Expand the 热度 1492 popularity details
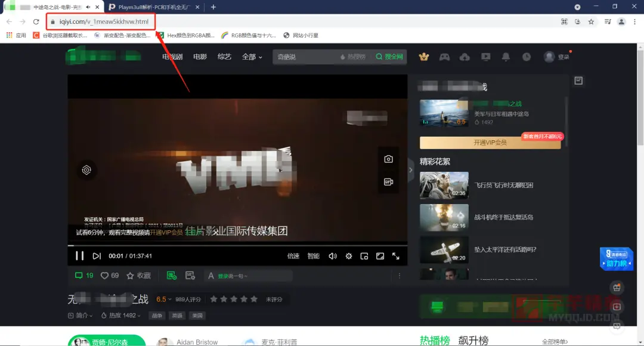This screenshot has height=346, width=644. pos(121,315)
